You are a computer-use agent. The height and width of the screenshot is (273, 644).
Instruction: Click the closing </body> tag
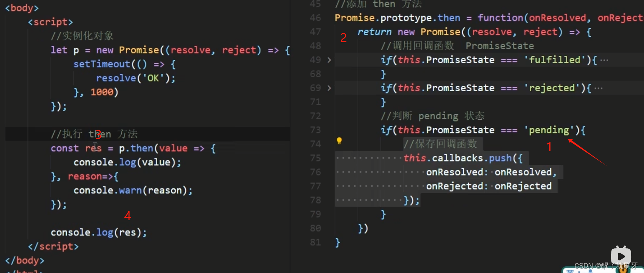click(x=25, y=260)
